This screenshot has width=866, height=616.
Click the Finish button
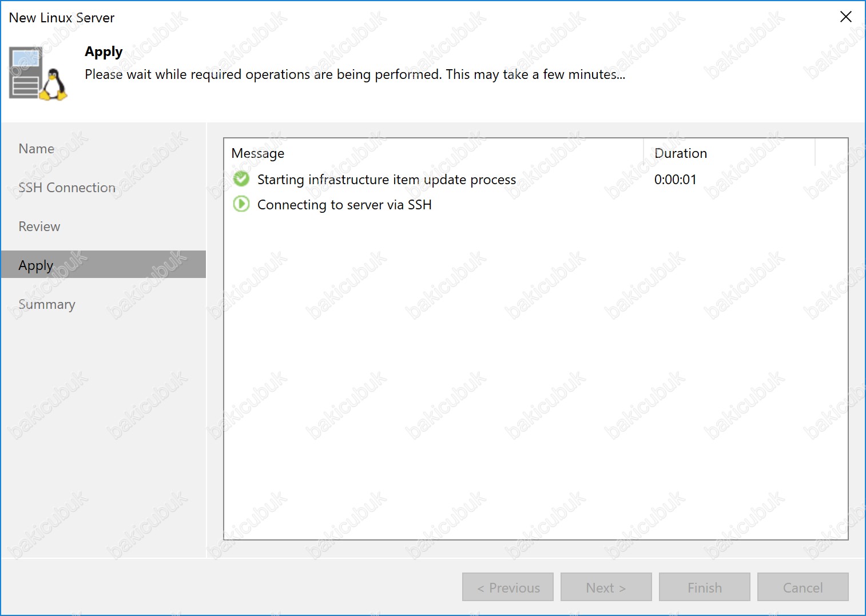pyautogui.click(x=705, y=587)
